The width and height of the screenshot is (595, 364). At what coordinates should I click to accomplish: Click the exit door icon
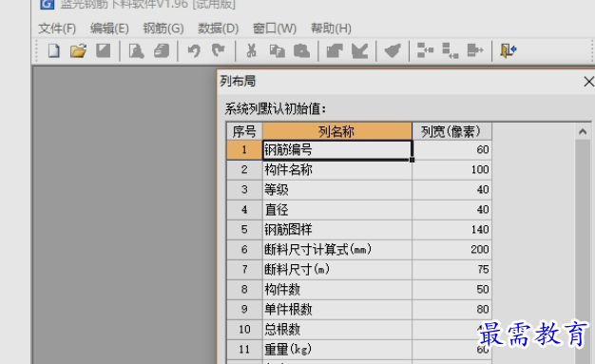point(509,50)
